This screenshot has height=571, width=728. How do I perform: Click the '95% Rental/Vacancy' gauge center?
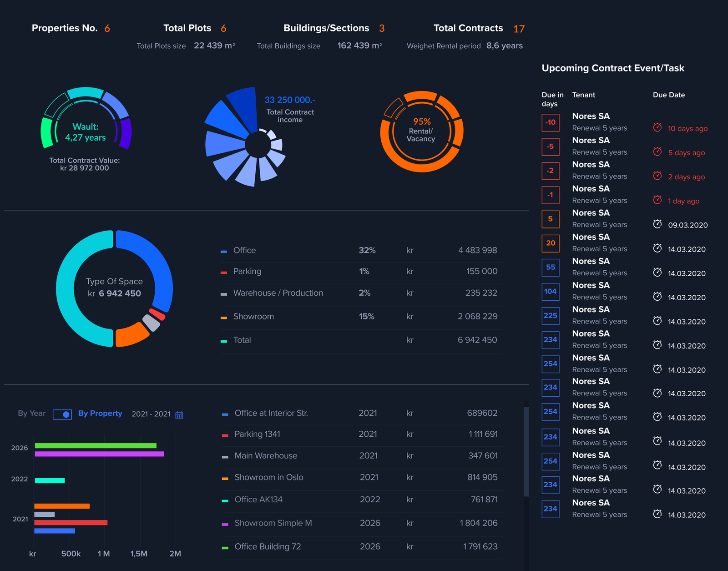click(421, 130)
